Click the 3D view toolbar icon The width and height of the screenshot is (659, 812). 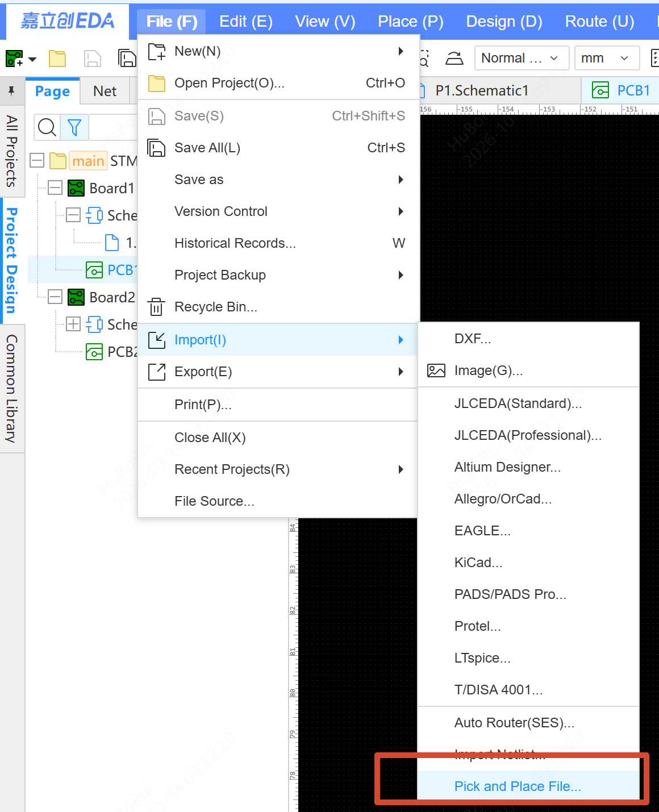[454, 58]
